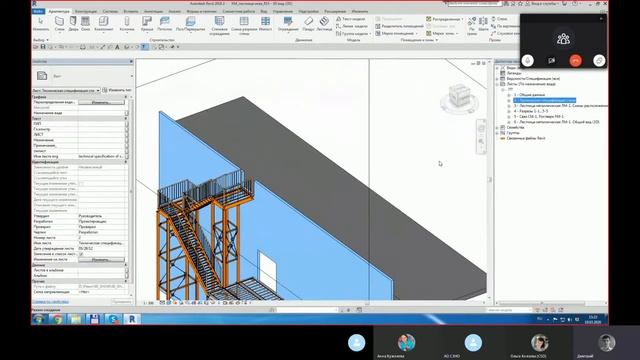This screenshot has width=640, height=360.
Task: Select the Roof (Крыша) tool
Action: (147, 24)
